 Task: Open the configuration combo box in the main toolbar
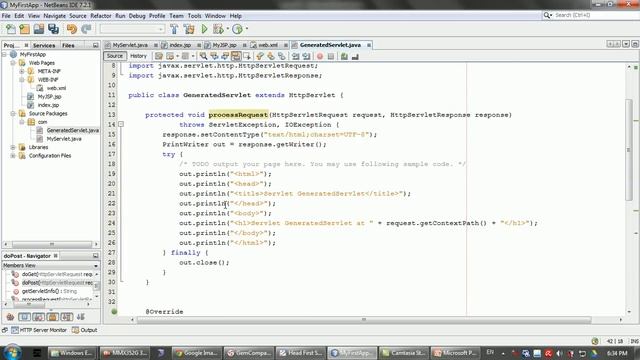coord(132,29)
